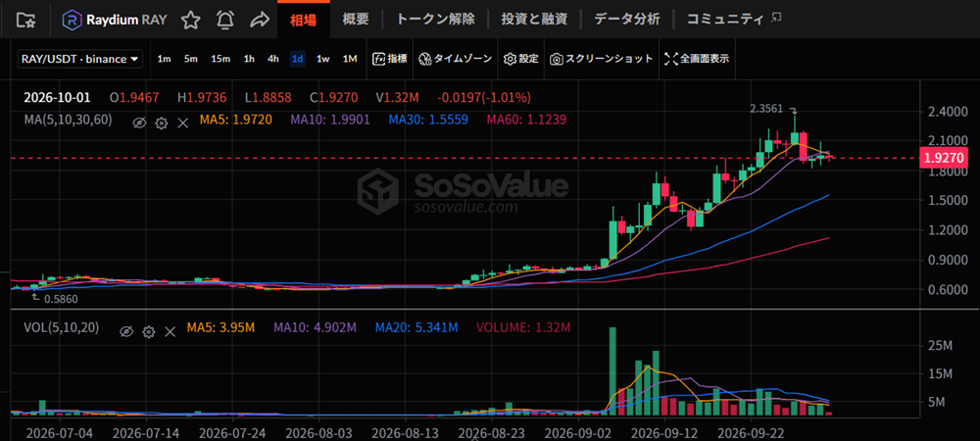Open the 投資と融資 tab

tap(534, 20)
